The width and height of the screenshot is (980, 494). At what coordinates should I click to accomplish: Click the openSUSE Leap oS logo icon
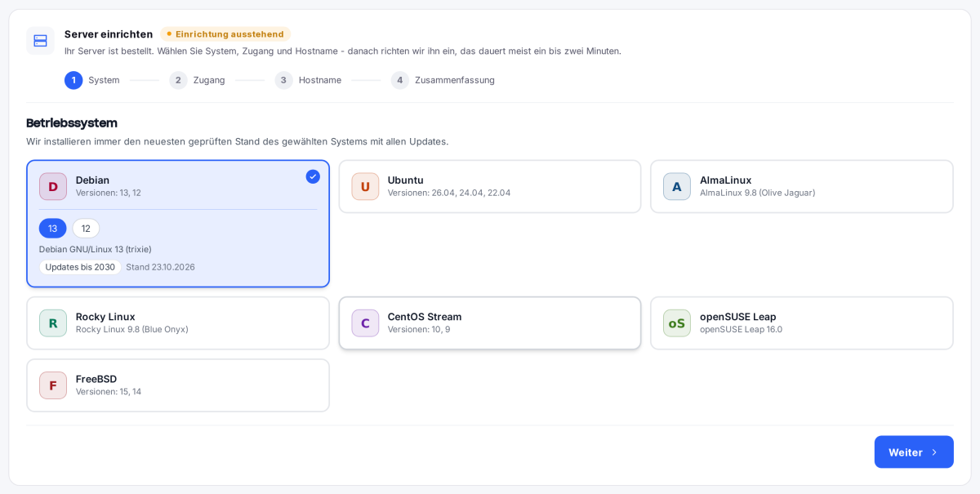tap(677, 323)
